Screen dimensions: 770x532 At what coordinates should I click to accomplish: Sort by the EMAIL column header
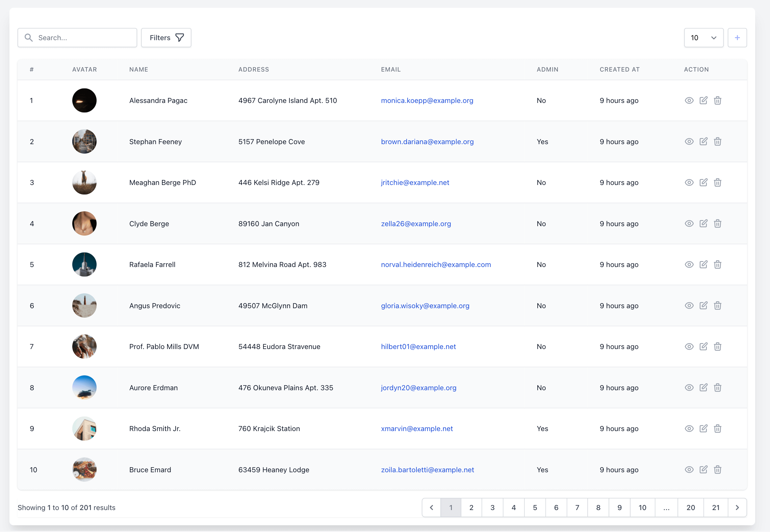(x=391, y=70)
